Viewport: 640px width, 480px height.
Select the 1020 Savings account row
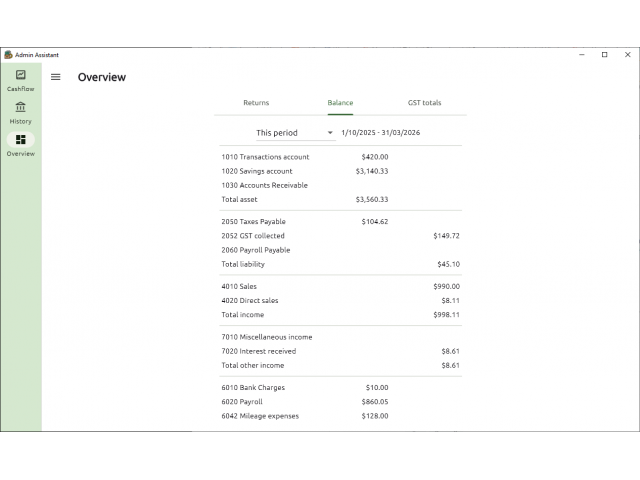tap(257, 171)
